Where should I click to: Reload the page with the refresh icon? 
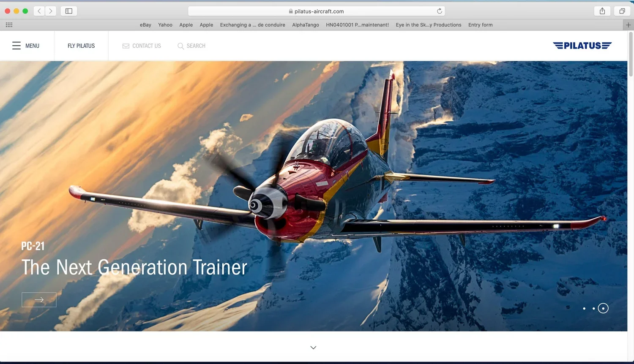coord(440,11)
